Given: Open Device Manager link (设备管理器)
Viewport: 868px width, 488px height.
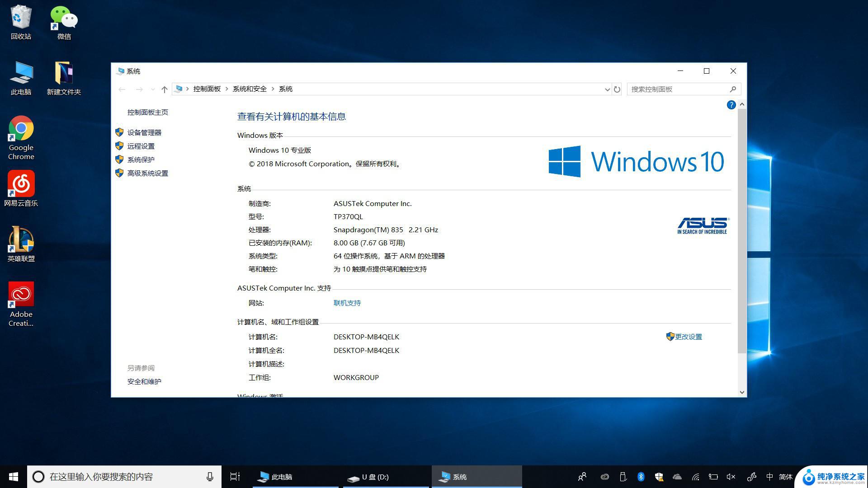Looking at the screenshot, I should coord(144,132).
